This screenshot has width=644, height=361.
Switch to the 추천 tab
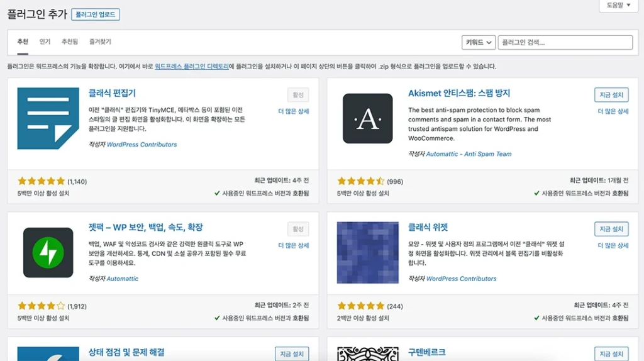[23, 42]
